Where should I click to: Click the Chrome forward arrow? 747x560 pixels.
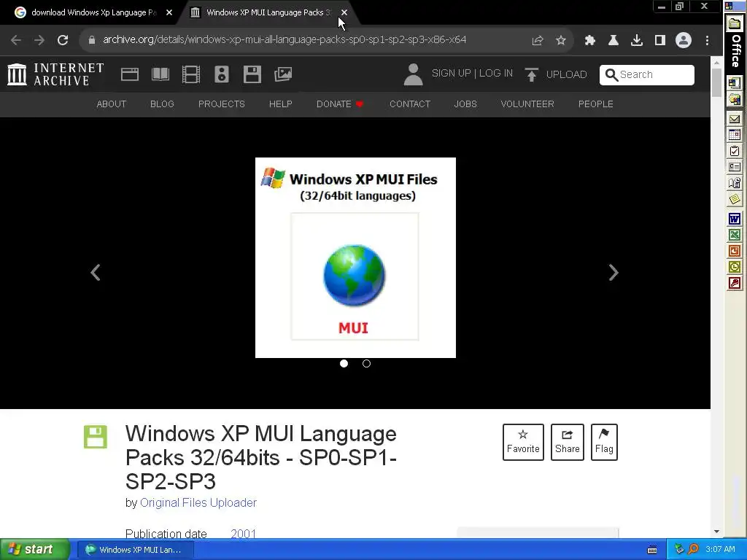pos(39,40)
